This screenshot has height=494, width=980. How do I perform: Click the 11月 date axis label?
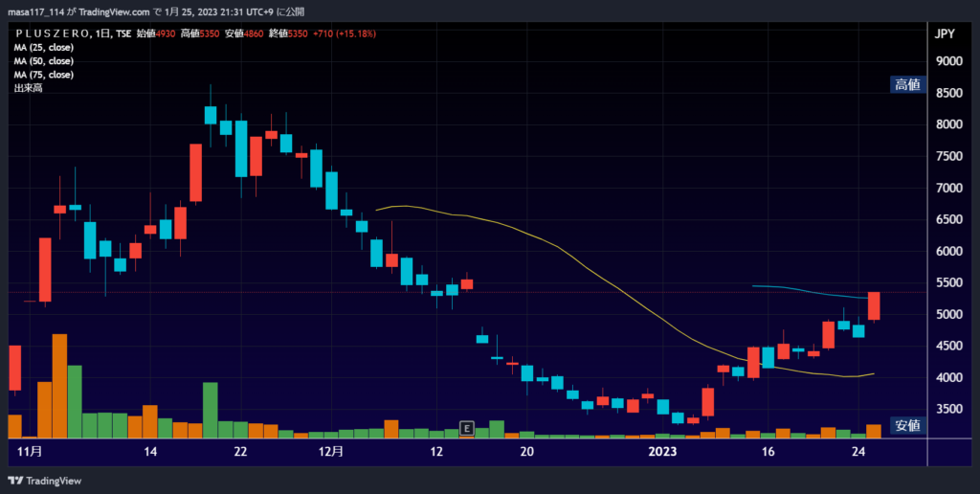click(x=30, y=452)
